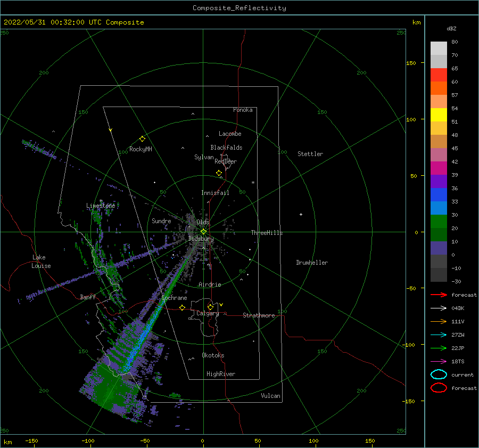Click the Strathmore town label
479x448 pixels.
pyautogui.click(x=259, y=315)
